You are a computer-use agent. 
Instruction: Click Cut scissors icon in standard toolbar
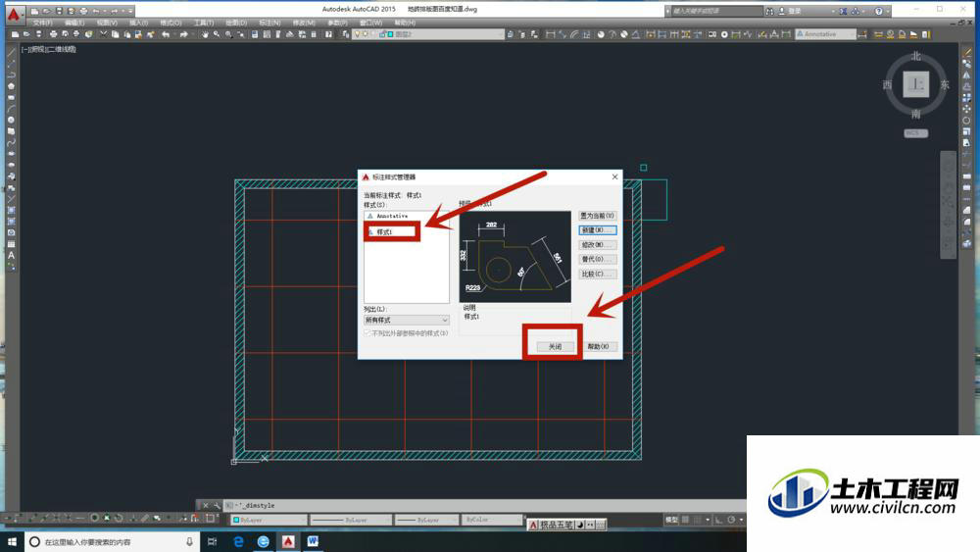(103, 34)
